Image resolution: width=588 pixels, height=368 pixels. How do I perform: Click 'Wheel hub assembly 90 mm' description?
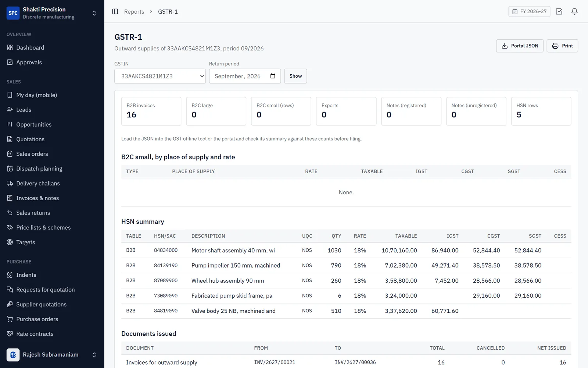pos(227,280)
